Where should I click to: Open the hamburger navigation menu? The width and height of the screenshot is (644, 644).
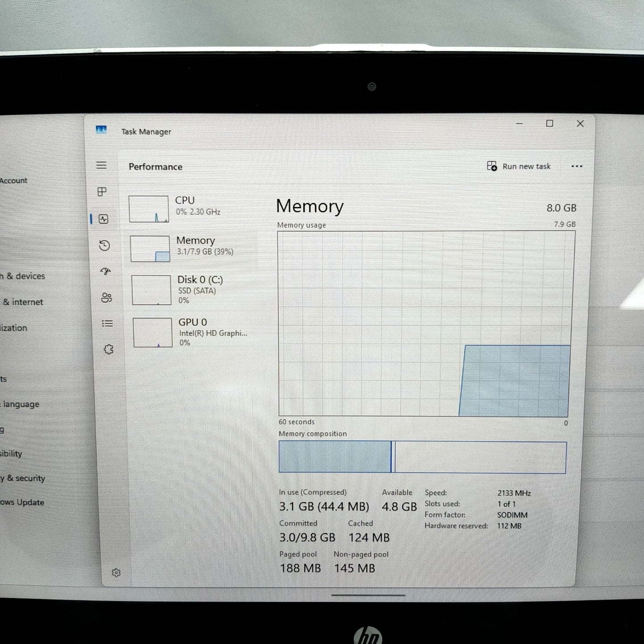[101, 165]
